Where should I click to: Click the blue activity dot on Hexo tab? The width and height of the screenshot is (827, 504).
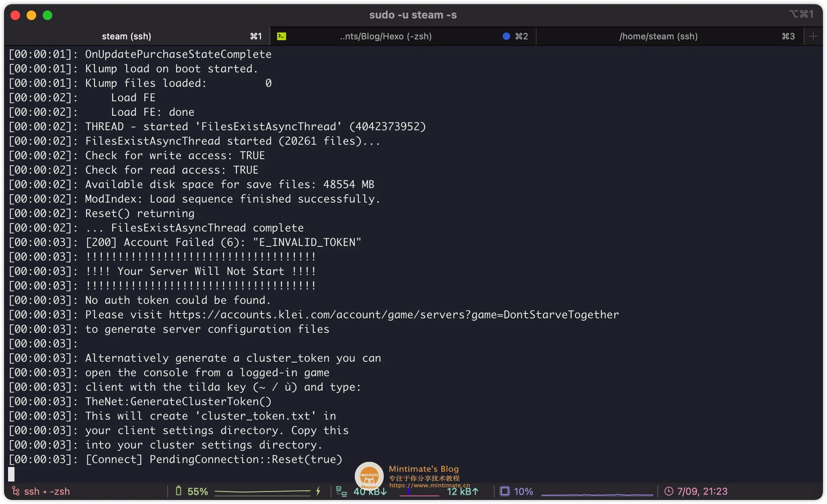pyautogui.click(x=506, y=36)
